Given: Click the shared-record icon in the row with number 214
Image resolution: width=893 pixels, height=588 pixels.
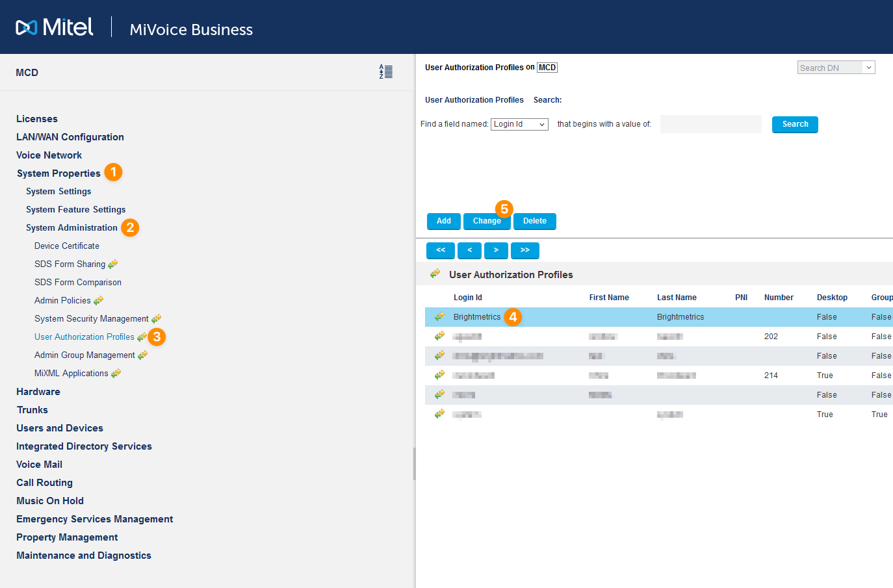Looking at the screenshot, I should click(x=440, y=375).
